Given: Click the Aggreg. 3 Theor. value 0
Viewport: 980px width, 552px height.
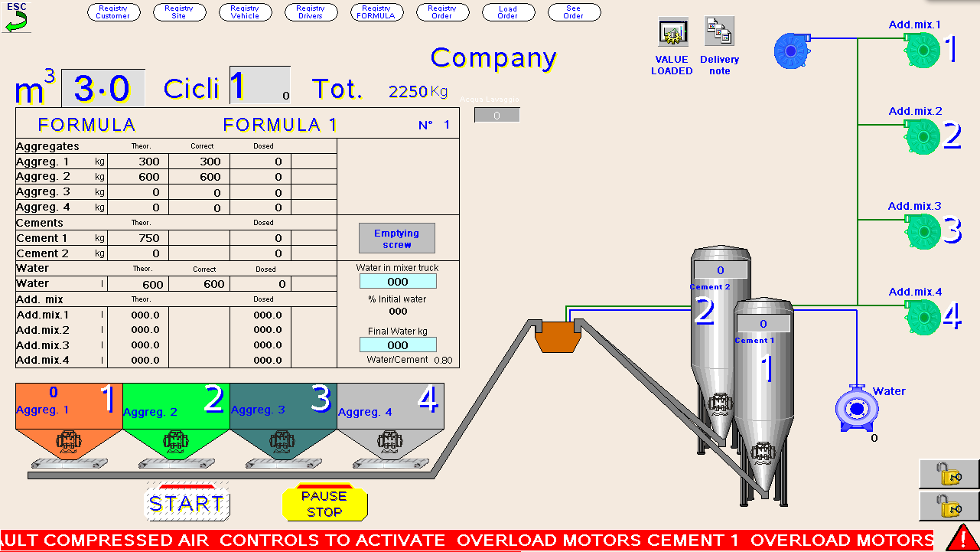Looking at the screenshot, I should click(x=156, y=192).
